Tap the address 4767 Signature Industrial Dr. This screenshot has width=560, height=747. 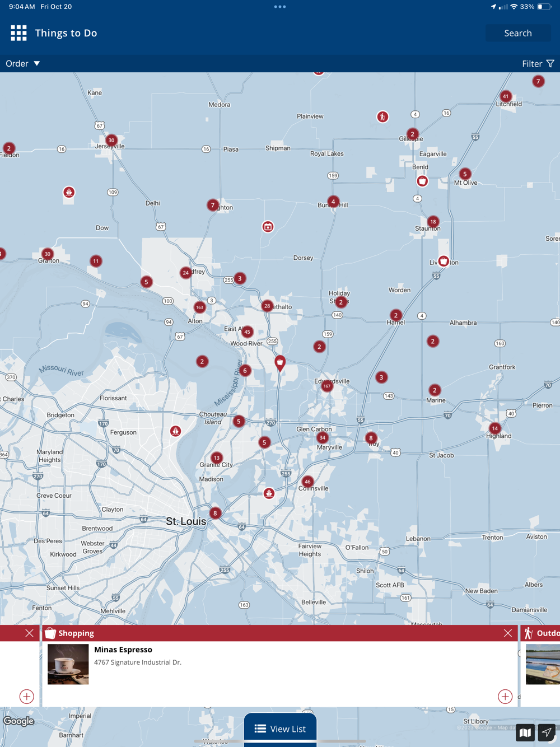tap(138, 662)
